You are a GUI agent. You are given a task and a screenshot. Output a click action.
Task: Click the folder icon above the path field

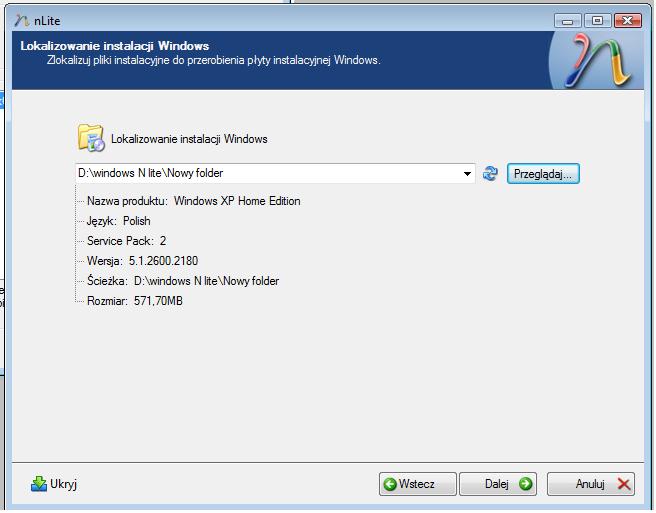click(x=91, y=138)
